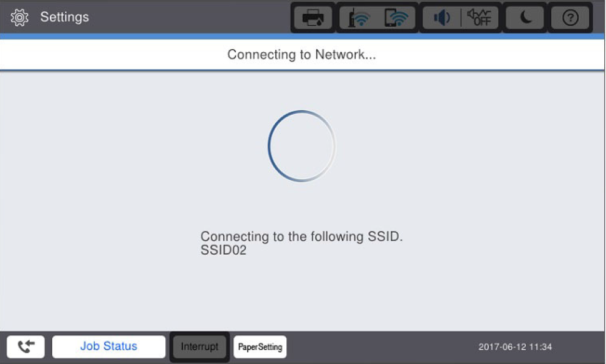Open the printer ink status icon
This screenshot has width=606, height=364.
pos(312,18)
